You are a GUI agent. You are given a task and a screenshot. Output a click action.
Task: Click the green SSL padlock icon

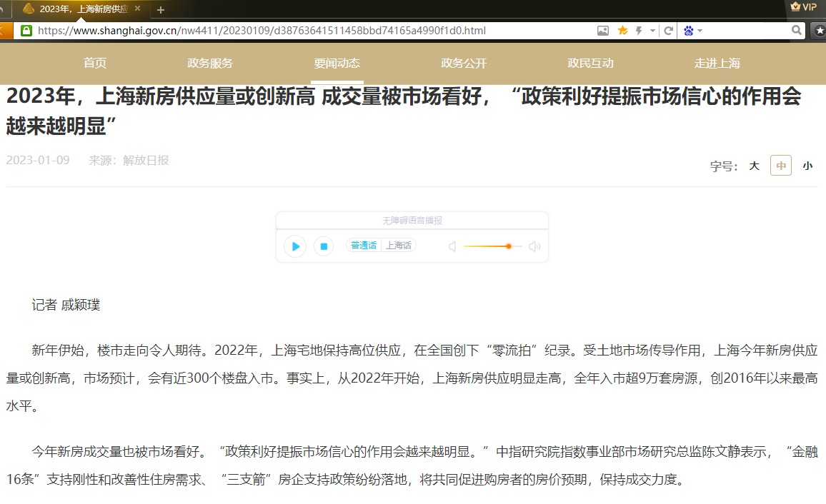26,31
